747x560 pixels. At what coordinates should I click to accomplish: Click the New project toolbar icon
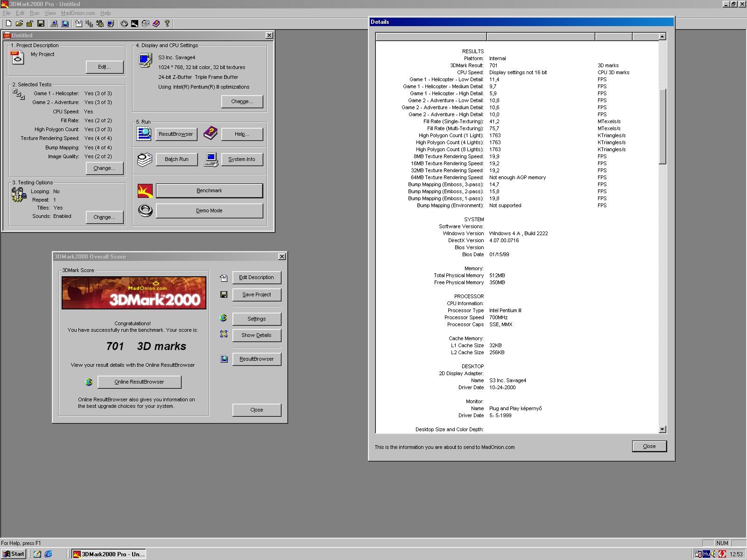pyautogui.click(x=8, y=23)
